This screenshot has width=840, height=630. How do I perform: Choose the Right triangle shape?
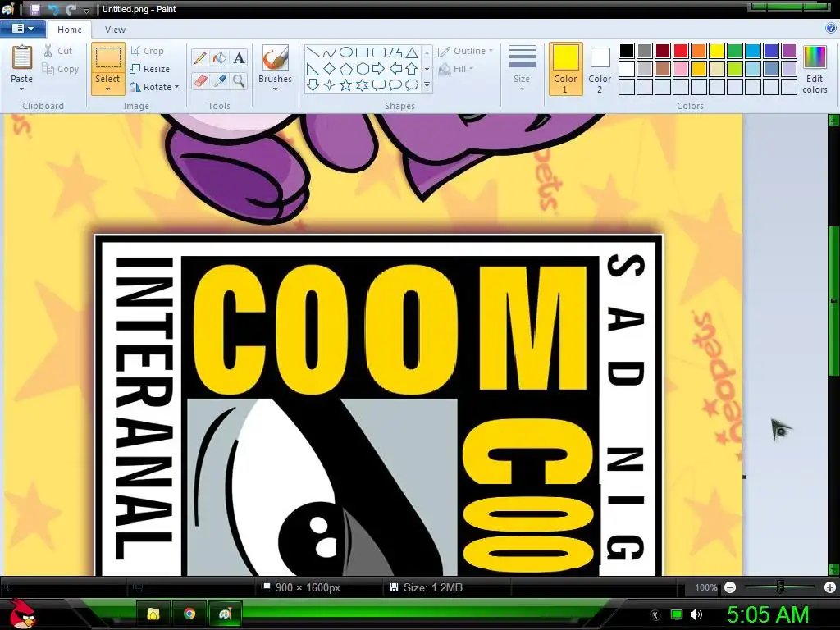313,69
